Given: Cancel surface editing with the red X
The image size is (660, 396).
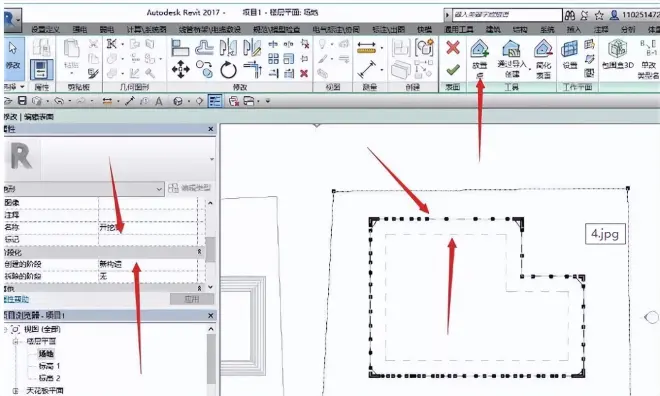Looking at the screenshot, I should (453, 48).
